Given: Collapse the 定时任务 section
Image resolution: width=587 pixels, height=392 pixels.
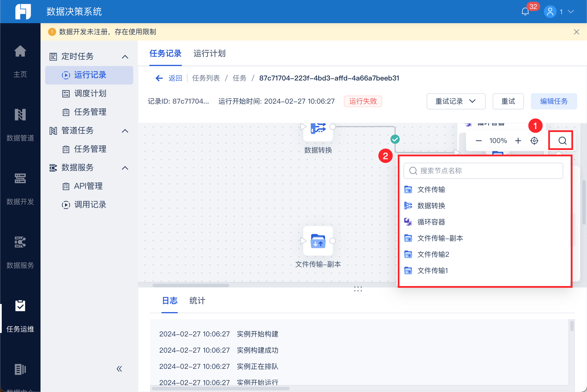Looking at the screenshot, I should (125, 57).
